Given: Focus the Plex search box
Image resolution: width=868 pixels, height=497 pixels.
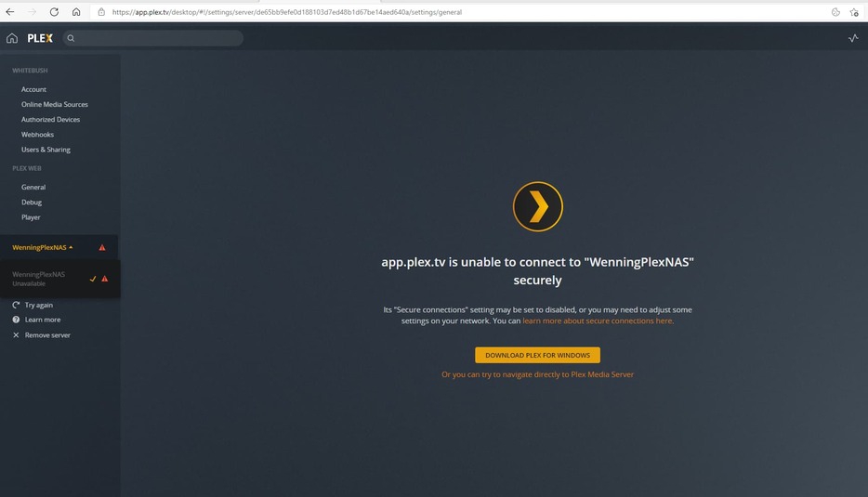Looking at the screenshot, I should point(152,38).
